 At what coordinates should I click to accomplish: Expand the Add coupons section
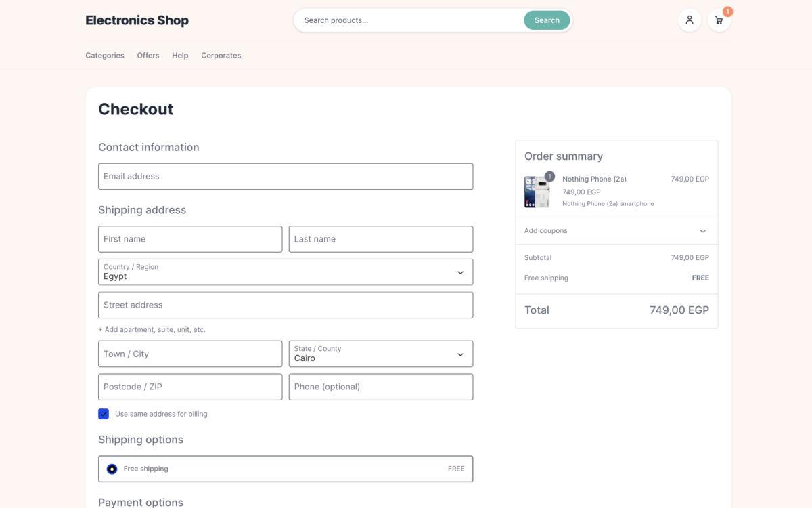coord(616,231)
